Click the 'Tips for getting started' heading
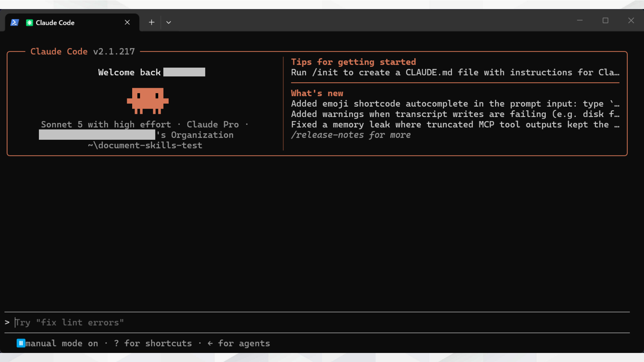This screenshot has width=644, height=362. tap(354, 62)
